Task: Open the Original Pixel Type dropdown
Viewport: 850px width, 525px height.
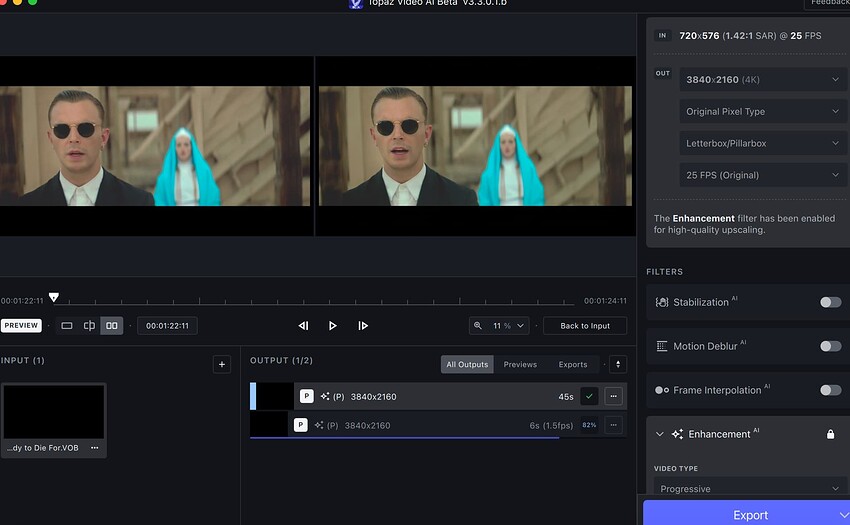Action: point(763,112)
